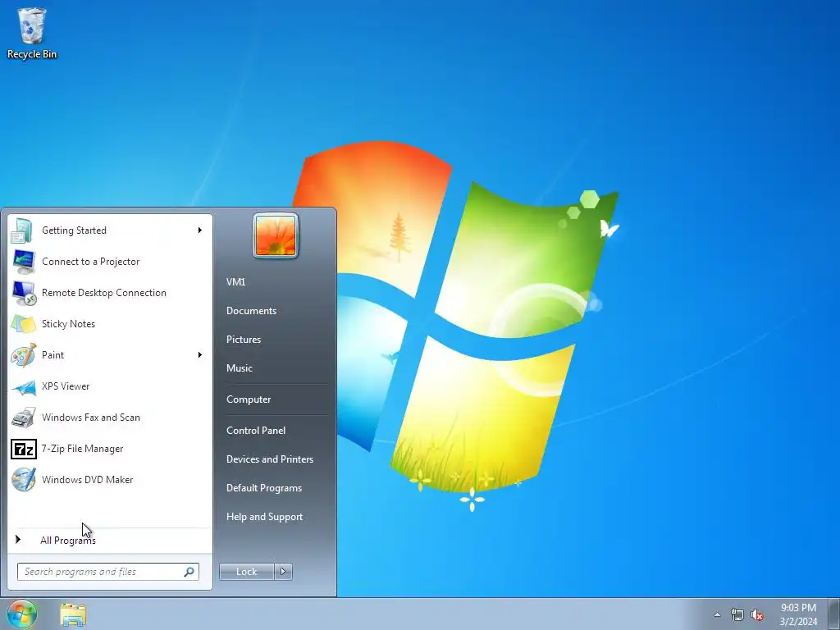Click the XPS Viewer paper plane icon
The height and width of the screenshot is (630, 840).
coord(23,386)
